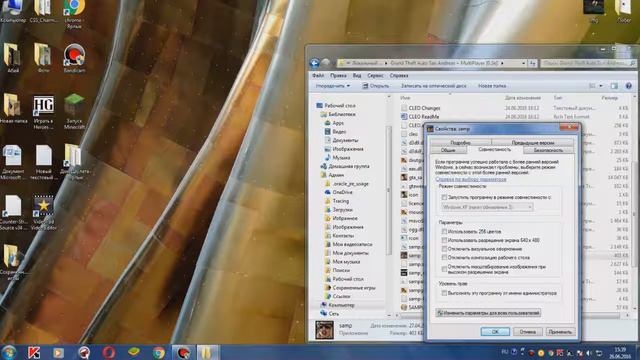640x360 pixels.
Task: Enable run program in compatibility mode checkbox
Action: [x=444, y=197]
